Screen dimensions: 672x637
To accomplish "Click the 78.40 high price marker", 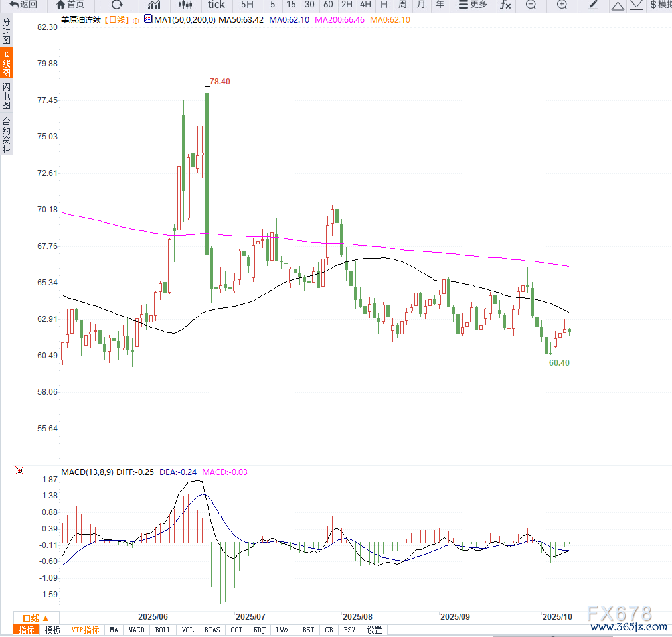I will point(220,82).
